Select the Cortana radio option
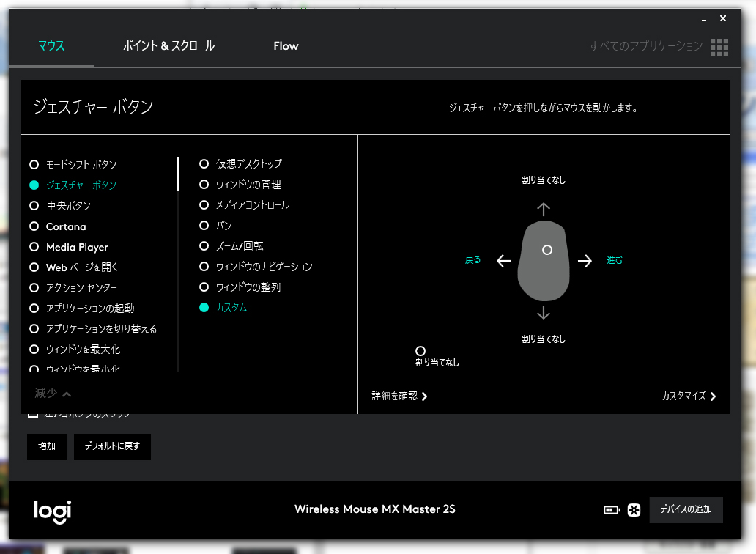 pyautogui.click(x=58, y=226)
